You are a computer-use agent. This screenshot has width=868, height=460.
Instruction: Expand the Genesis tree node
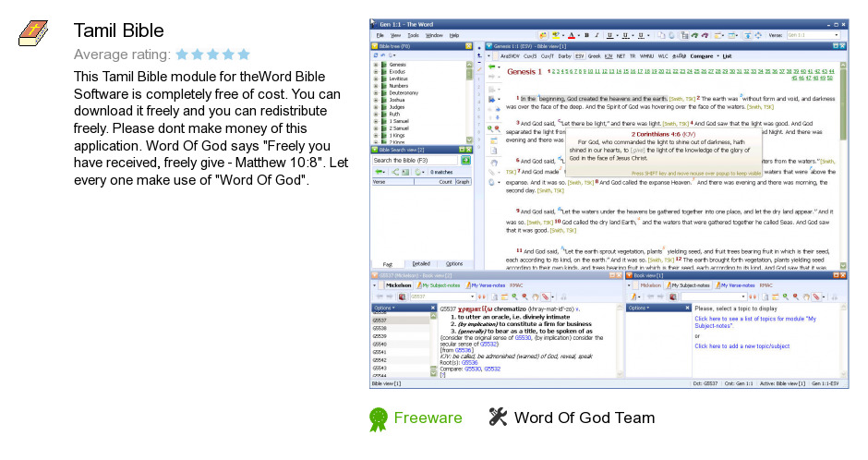coord(376,65)
